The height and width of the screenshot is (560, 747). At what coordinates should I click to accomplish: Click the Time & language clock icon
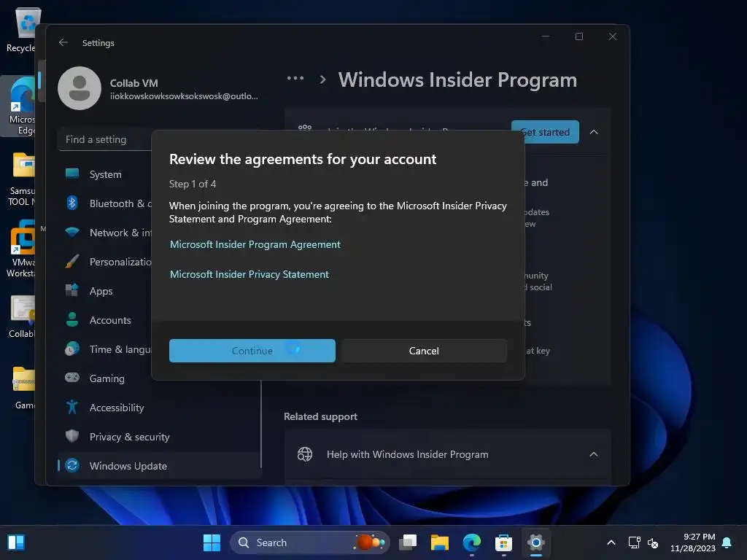tap(72, 349)
